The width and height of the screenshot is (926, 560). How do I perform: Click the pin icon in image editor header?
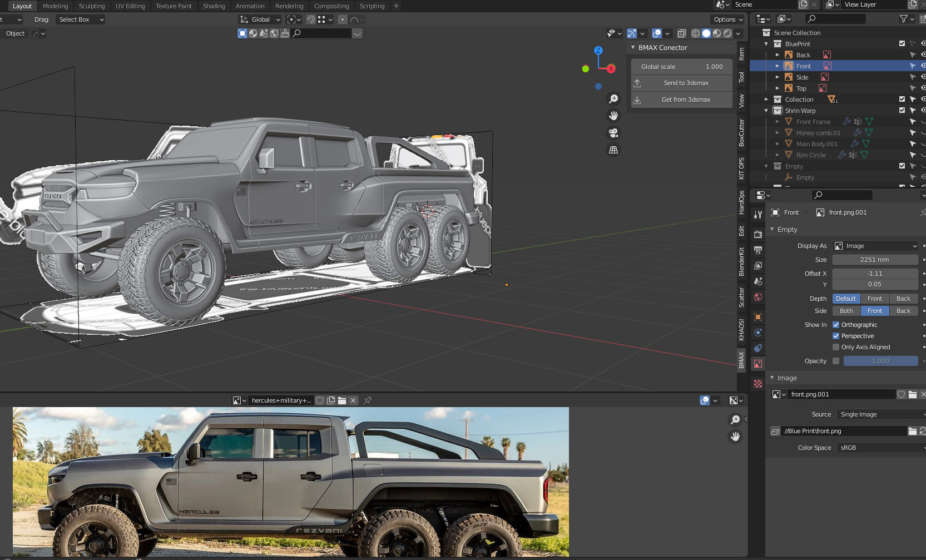(368, 400)
